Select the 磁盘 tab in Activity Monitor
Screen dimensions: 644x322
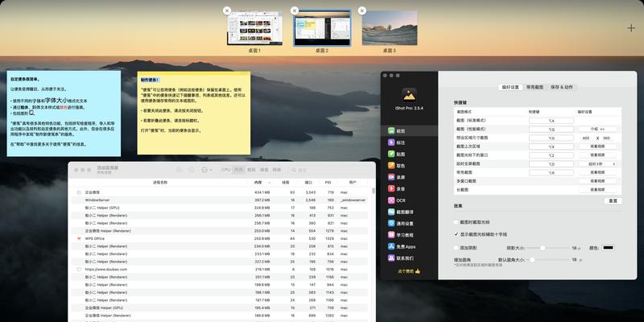pyautogui.click(x=264, y=170)
